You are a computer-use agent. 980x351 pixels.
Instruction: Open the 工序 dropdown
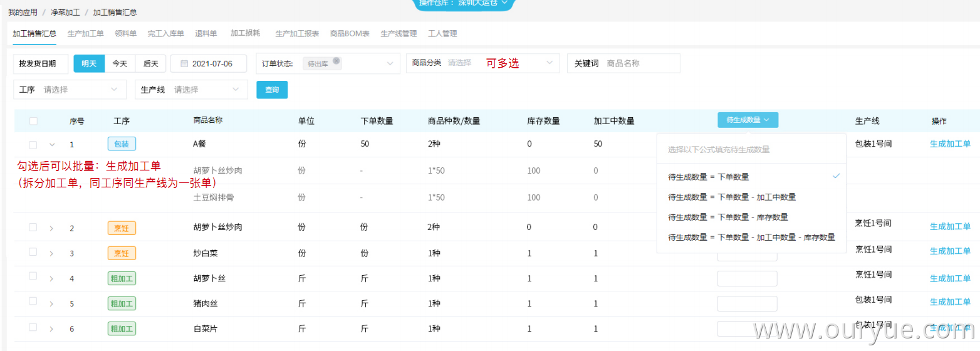(70, 90)
